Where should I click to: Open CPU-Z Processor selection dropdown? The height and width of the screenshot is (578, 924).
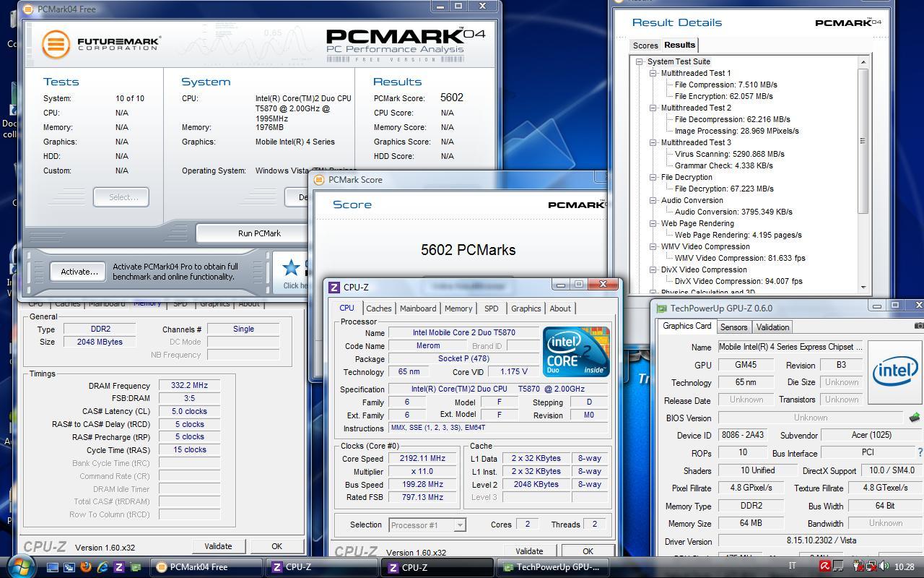pyautogui.click(x=460, y=525)
